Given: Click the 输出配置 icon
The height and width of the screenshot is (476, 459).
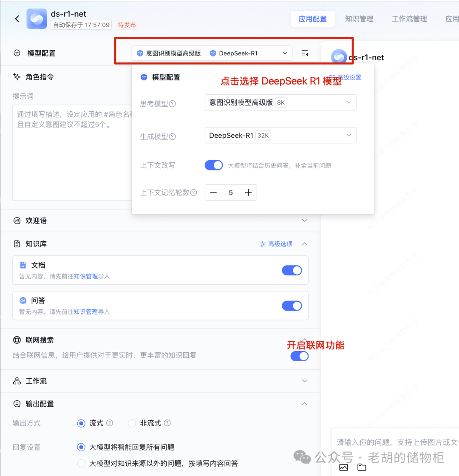Looking at the screenshot, I should pyautogui.click(x=17, y=404).
